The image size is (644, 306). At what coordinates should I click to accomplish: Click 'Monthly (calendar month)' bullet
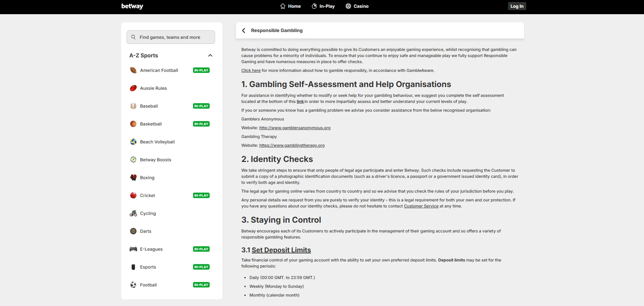(x=274, y=295)
